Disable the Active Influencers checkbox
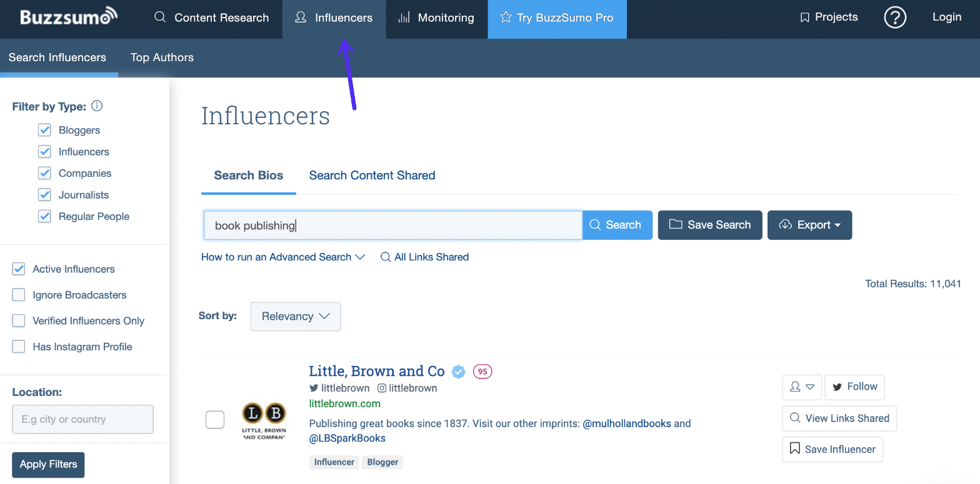 pos(19,269)
